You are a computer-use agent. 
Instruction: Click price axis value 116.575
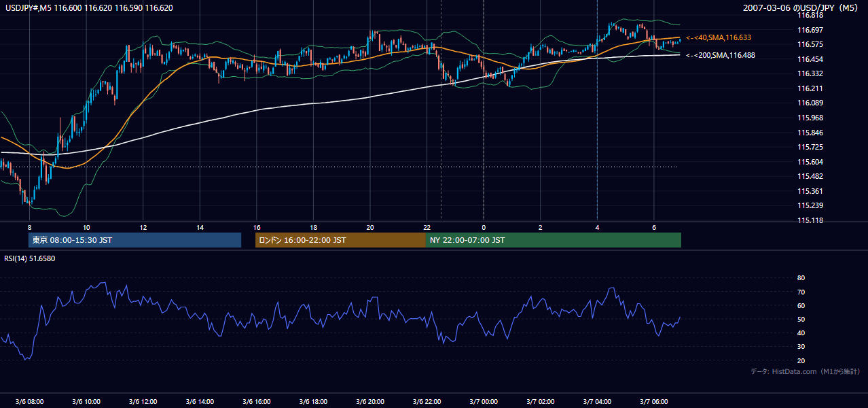point(810,44)
